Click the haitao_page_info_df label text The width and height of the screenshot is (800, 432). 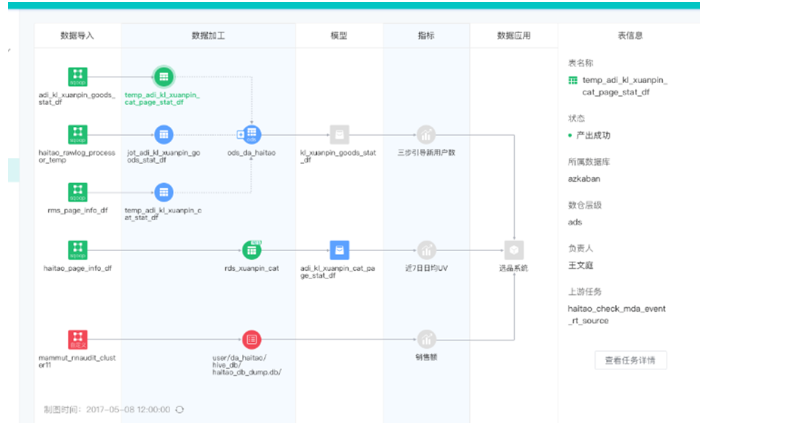pos(78,268)
